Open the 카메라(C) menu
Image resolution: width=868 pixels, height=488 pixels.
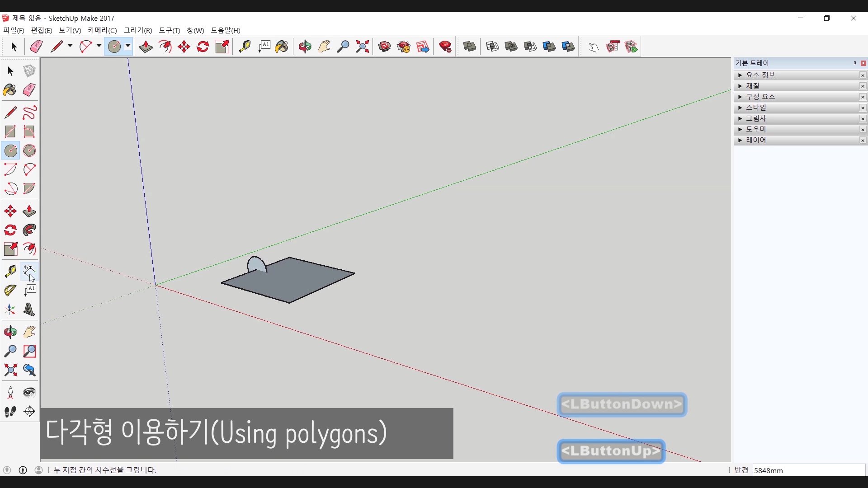[102, 30]
